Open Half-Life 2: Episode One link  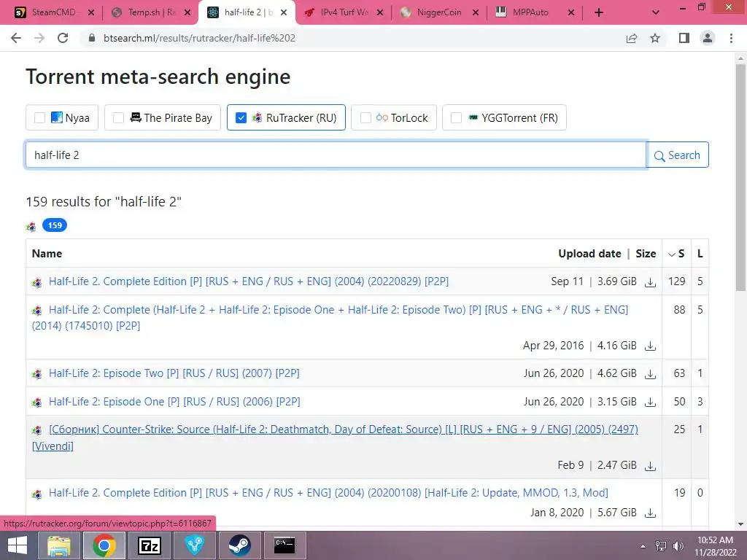pyautogui.click(x=174, y=402)
